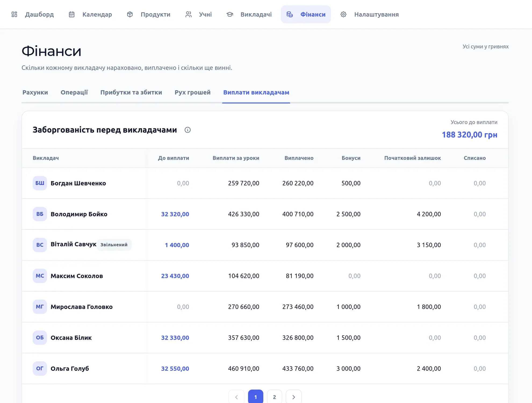Screen dimensions: 532x403
Task: Open Налаштування gear icon
Action: pos(343,14)
